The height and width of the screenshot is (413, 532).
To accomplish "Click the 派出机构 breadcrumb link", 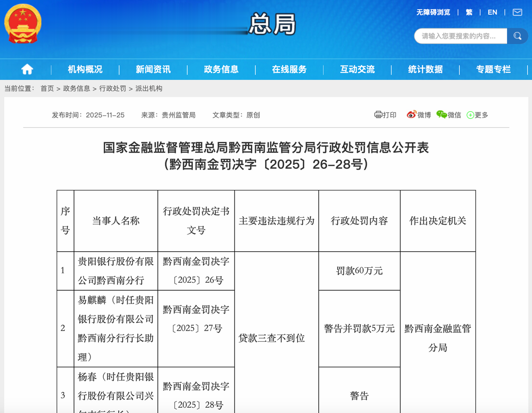I will [x=149, y=89].
